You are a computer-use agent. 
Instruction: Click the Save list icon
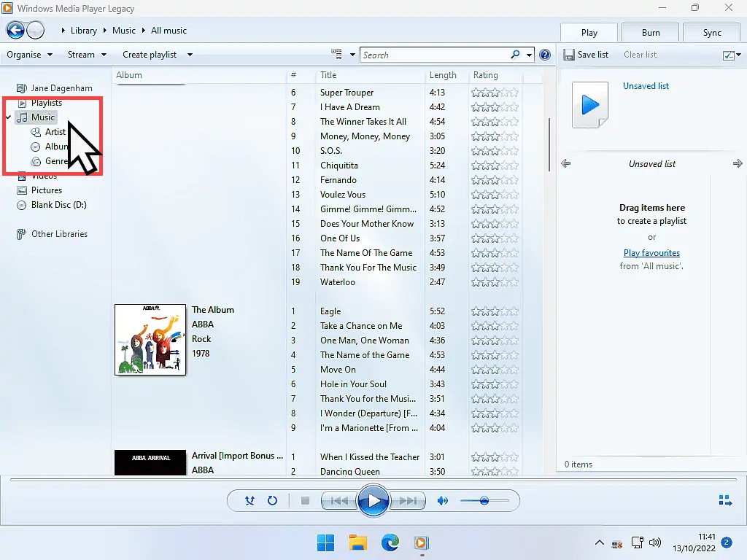coord(568,54)
